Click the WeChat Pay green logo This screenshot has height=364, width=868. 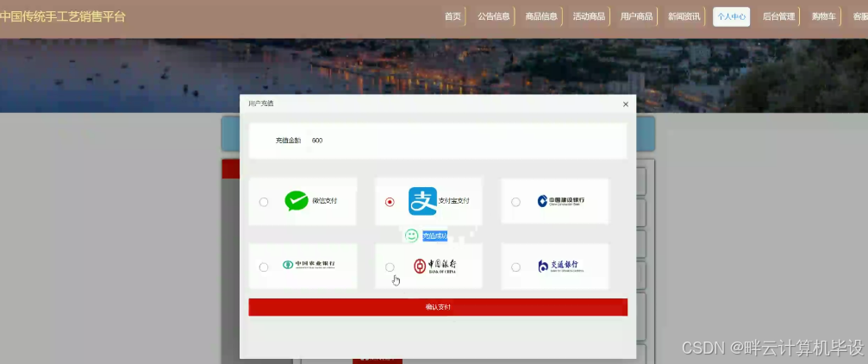297,201
